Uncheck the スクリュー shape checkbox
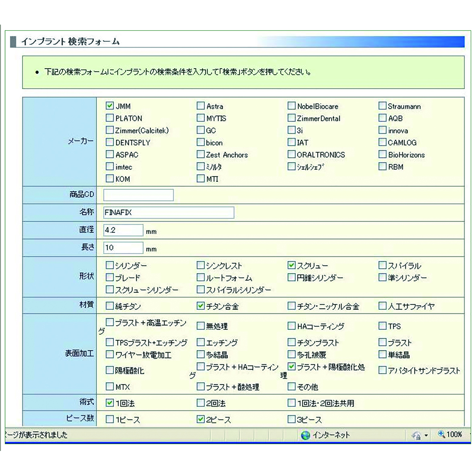Image resolution: width=476 pixels, height=476 pixels. point(291,265)
